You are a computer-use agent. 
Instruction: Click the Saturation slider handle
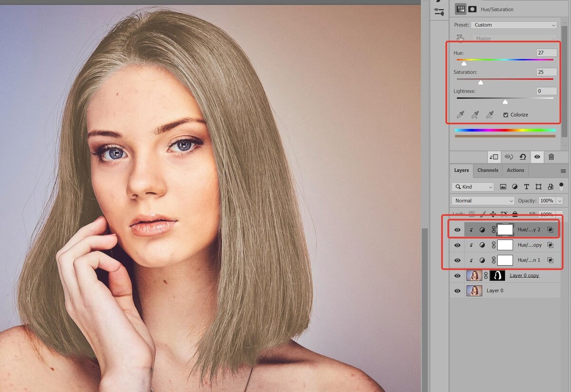pyautogui.click(x=481, y=82)
